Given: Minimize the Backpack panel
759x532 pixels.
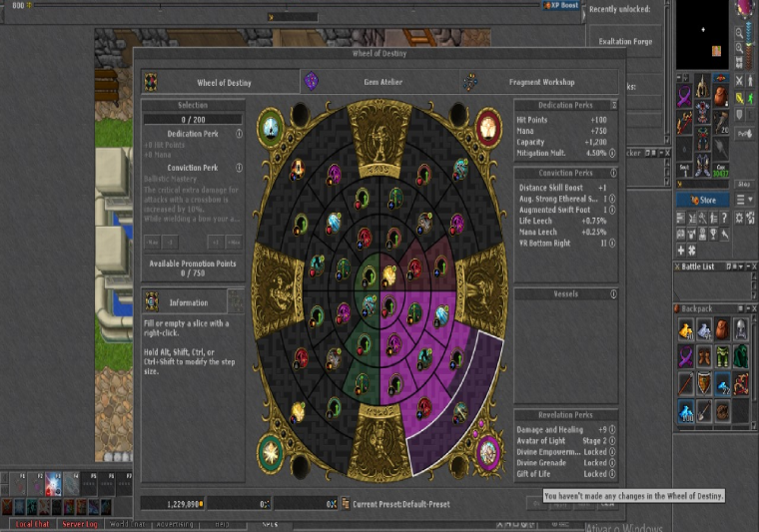Looking at the screenshot, I should (748, 308).
